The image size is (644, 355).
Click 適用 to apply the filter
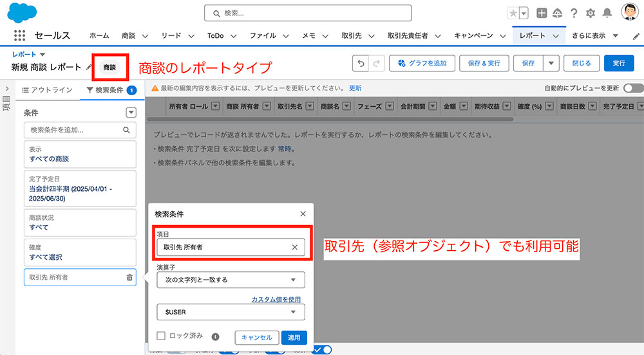[294, 338]
